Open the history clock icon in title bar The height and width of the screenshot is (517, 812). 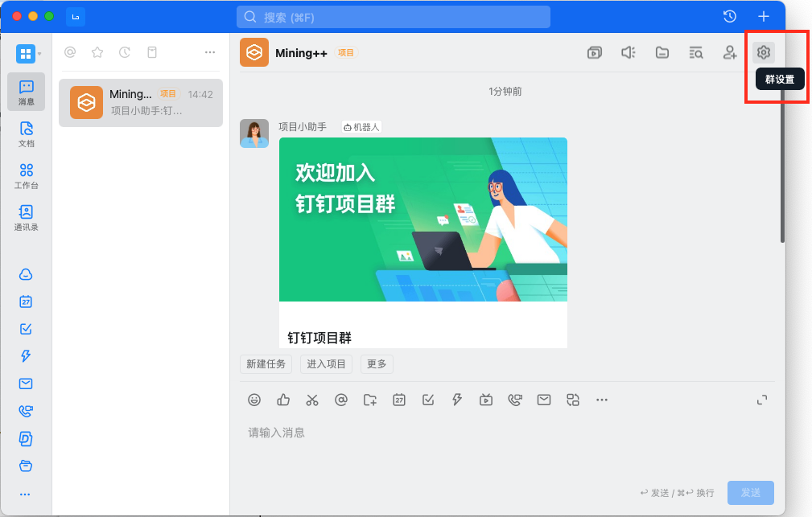pyautogui.click(x=730, y=17)
